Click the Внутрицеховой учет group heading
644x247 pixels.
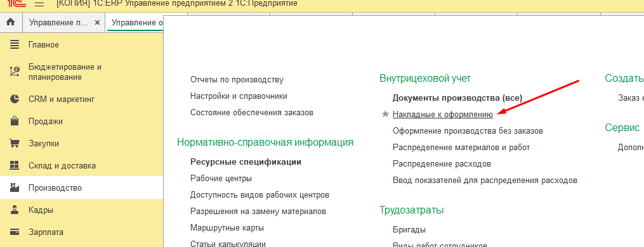click(425, 78)
